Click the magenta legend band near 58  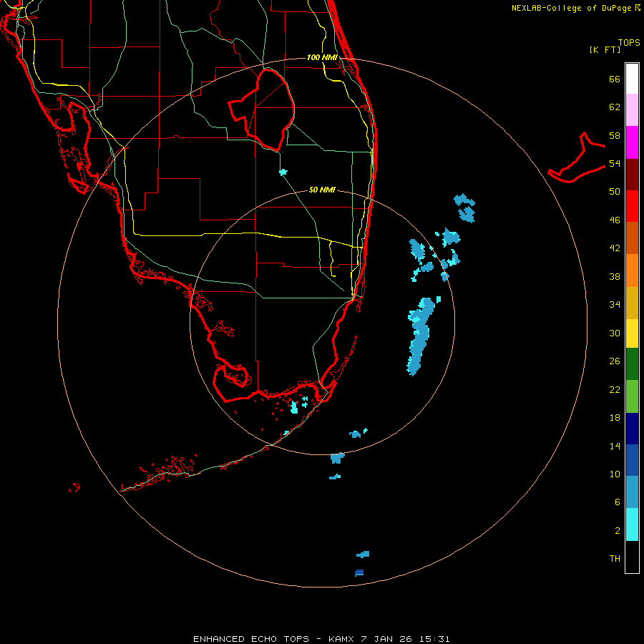pyautogui.click(x=632, y=142)
